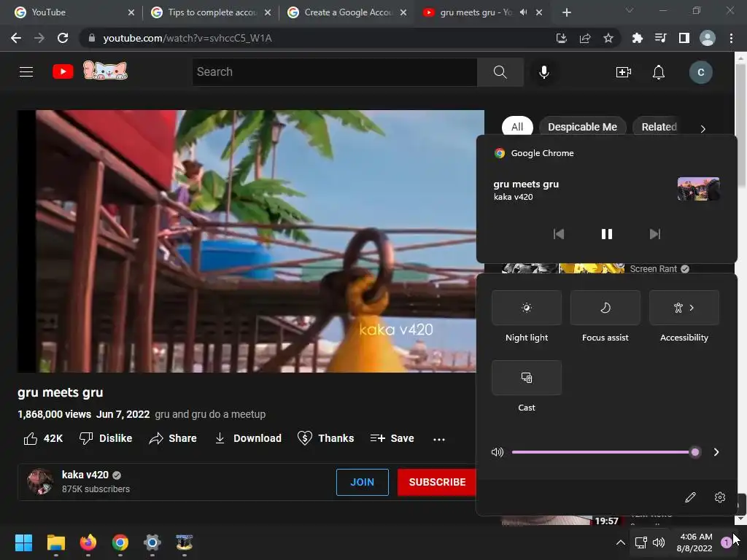The height and width of the screenshot is (560, 747).
Task: Open YouTube notifications bell
Action: point(659,72)
